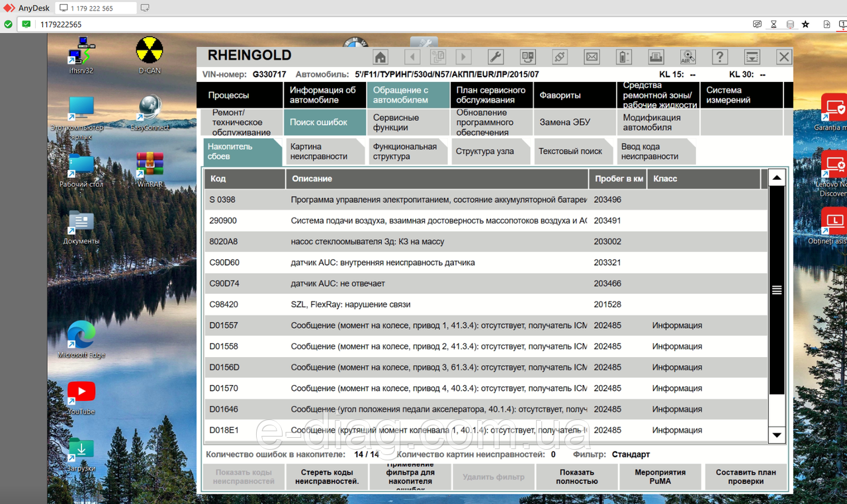Switch to Накопитель сбоев tab
The width and height of the screenshot is (847, 504).
[242, 151]
